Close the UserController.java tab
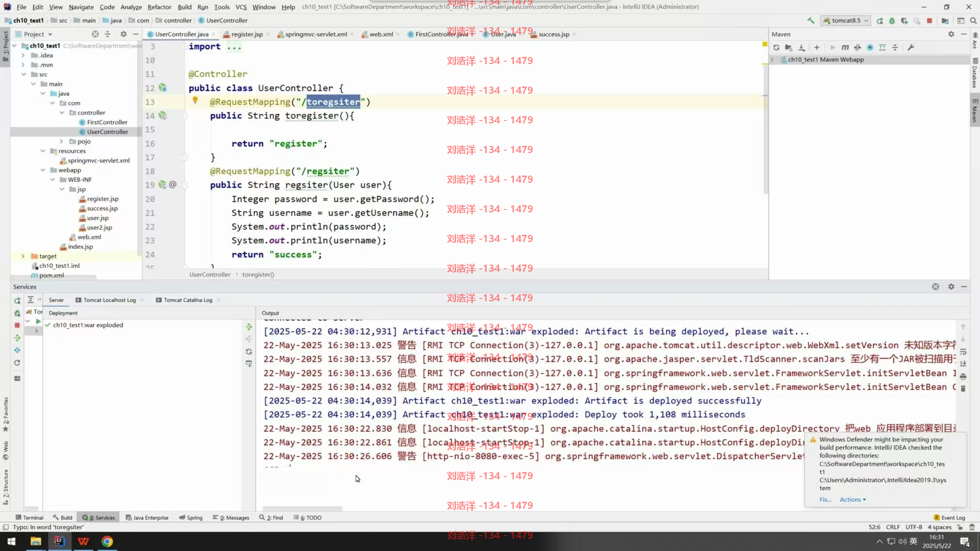Viewport: 980px width, 551px height. [x=213, y=34]
